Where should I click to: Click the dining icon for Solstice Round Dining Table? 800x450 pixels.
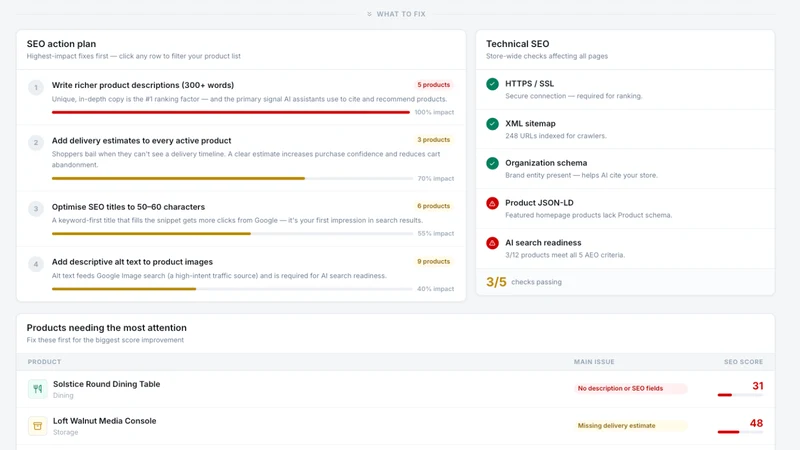pos(37,389)
